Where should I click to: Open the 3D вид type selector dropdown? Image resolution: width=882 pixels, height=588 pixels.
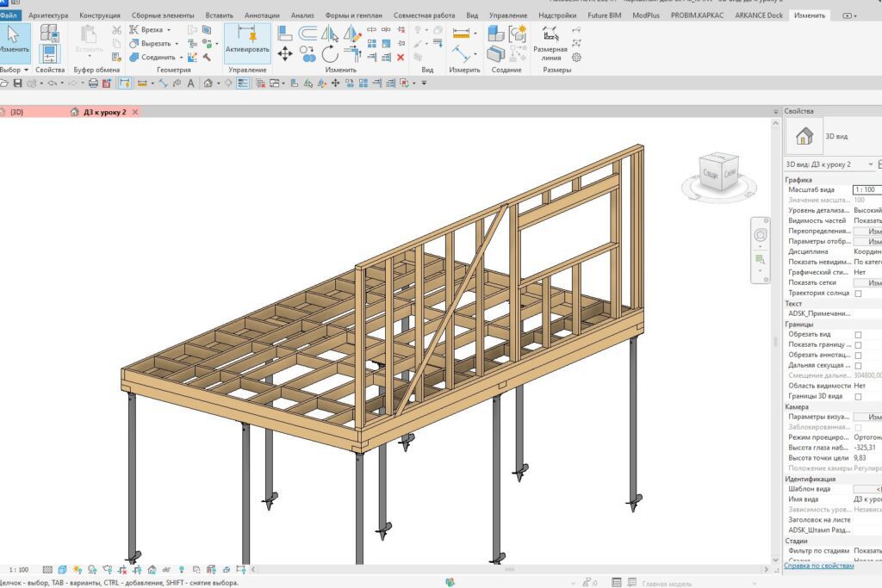871,164
